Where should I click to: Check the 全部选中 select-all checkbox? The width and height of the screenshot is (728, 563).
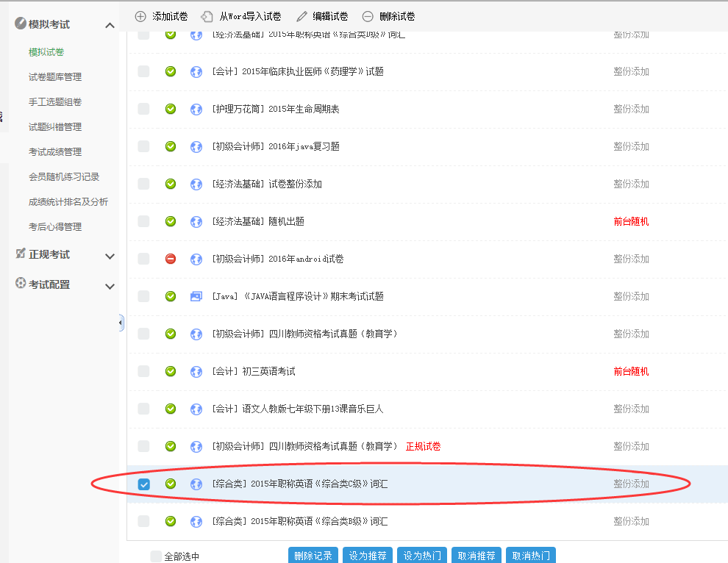click(x=156, y=556)
